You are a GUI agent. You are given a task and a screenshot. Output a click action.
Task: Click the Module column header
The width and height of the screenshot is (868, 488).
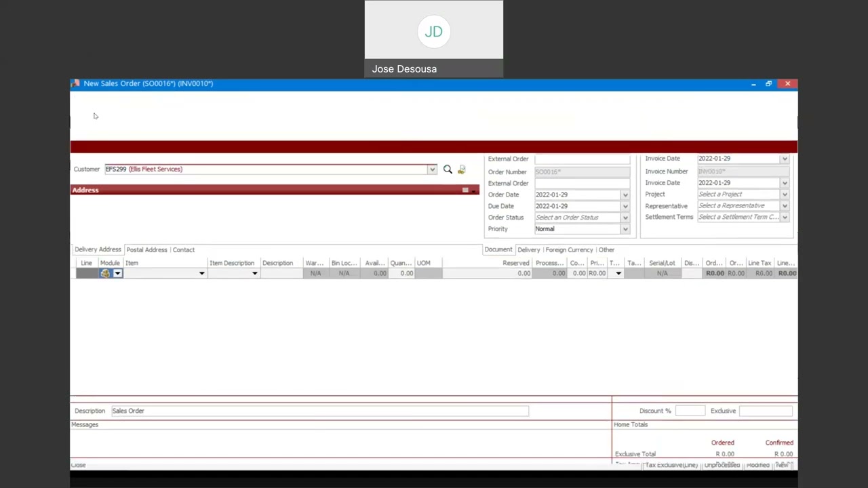110,263
